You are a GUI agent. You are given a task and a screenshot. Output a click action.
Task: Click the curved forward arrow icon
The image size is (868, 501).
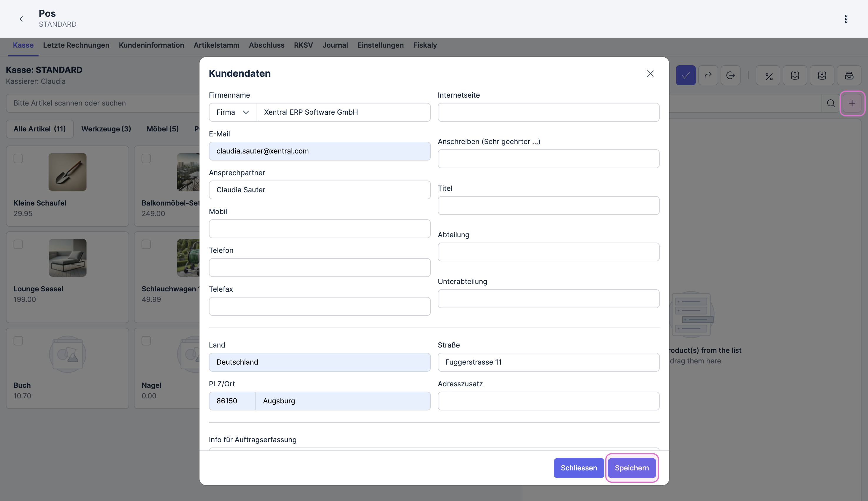pos(708,75)
